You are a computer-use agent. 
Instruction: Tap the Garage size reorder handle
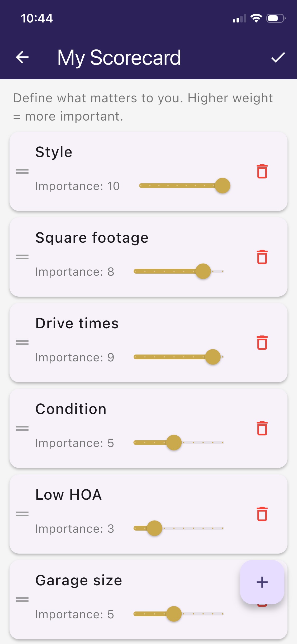[x=22, y=600]
